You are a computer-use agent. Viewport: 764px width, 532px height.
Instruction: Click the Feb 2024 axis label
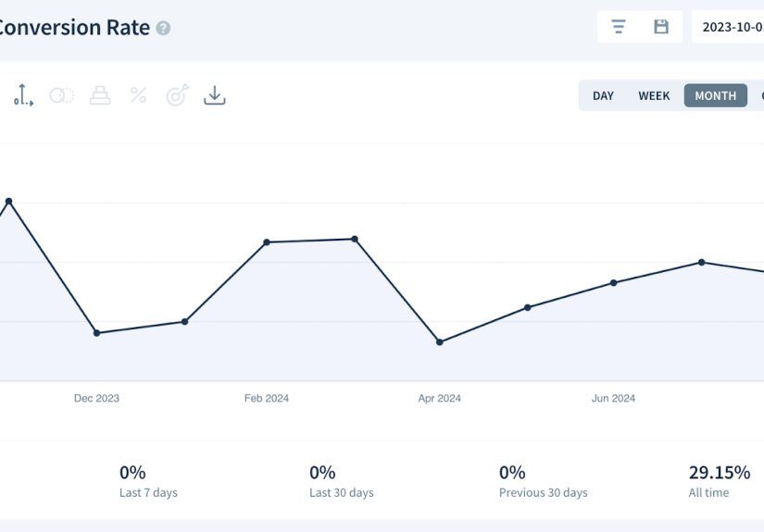(x=267, y=398)
